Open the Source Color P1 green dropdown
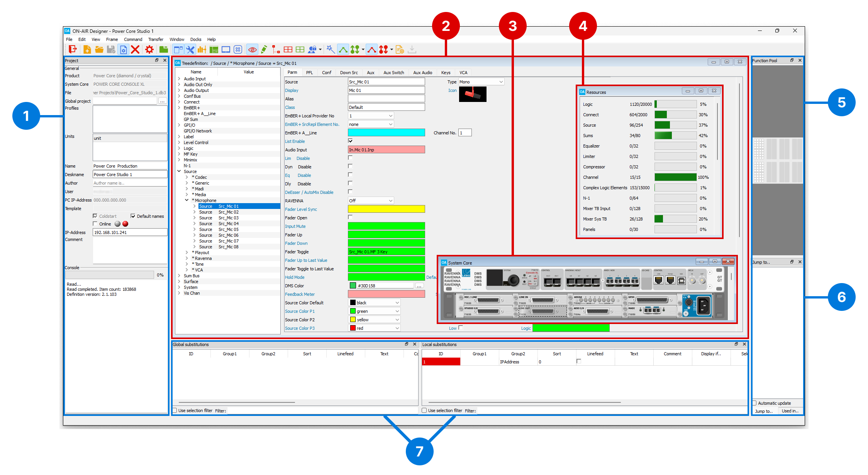The height and width of the screenshot is (475, 868). tap(374, 311)
